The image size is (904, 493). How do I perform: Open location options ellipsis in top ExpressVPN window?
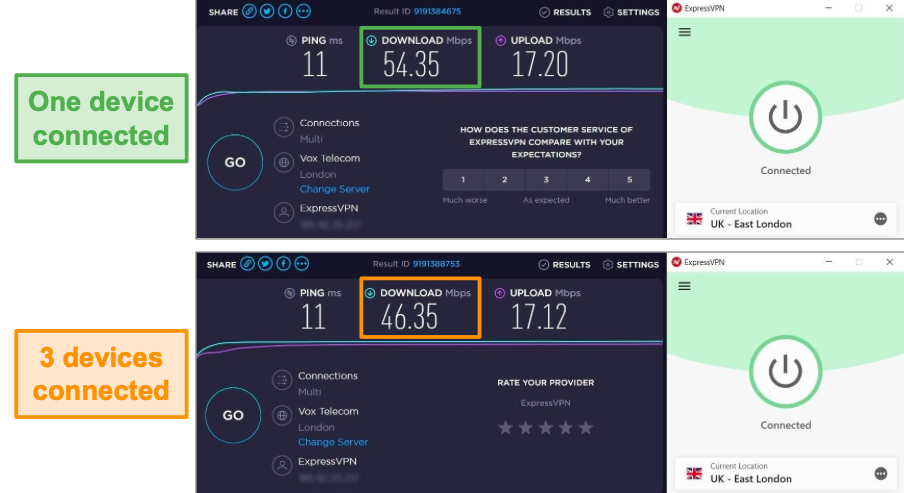(x=880, y=219)
